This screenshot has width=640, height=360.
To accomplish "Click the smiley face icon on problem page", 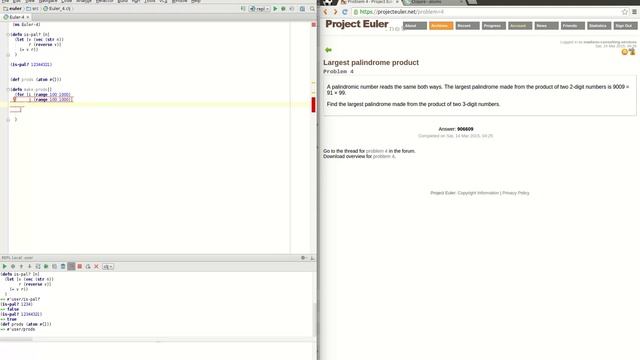I will [x=624, y=52].
